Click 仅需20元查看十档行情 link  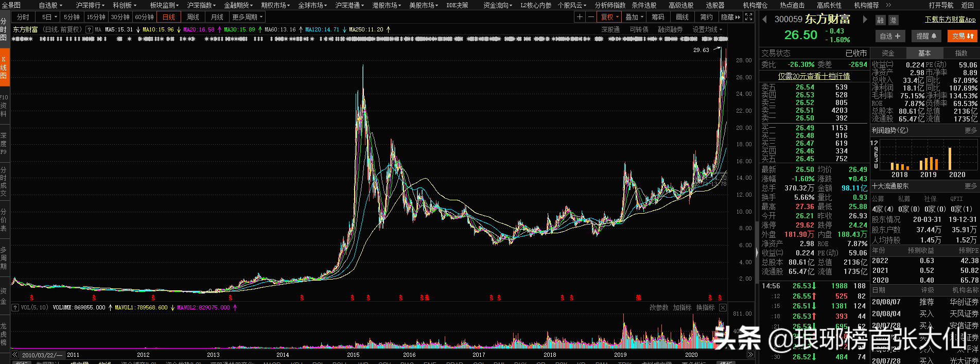pyautogui.click(x=814, y=76)
